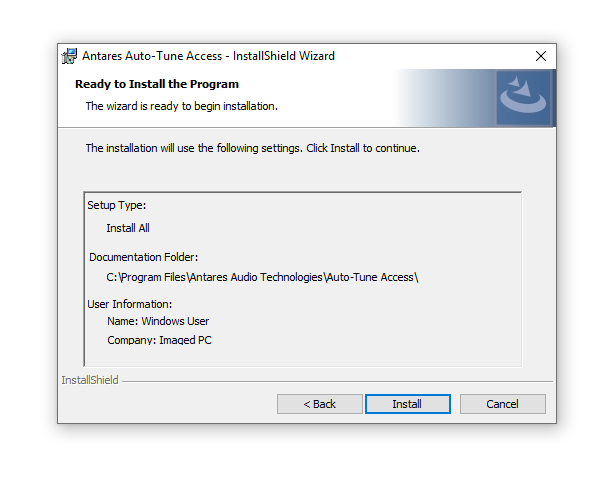
Task: Click the 'Name: Windows User' line
Action: pos(158,321)
